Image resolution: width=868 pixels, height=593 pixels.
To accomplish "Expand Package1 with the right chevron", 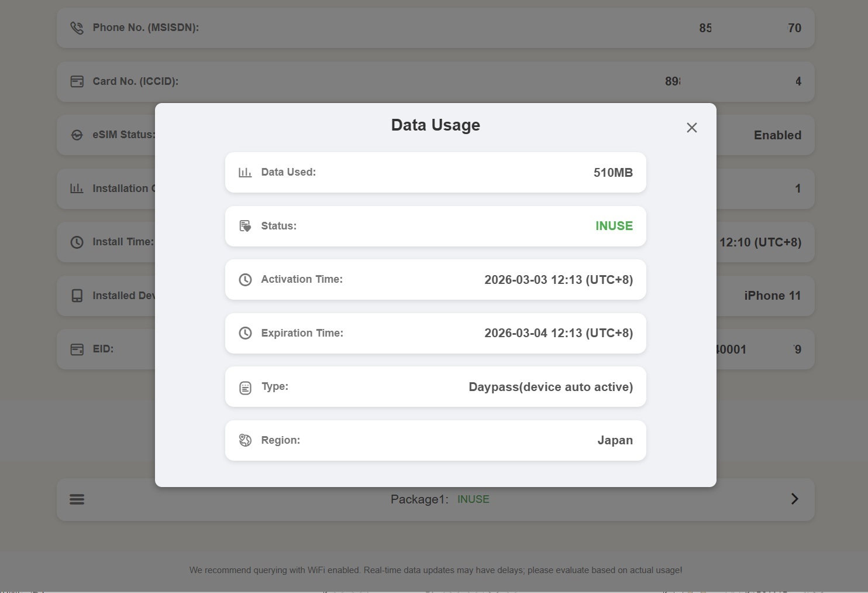I will [x=794, y=499].
